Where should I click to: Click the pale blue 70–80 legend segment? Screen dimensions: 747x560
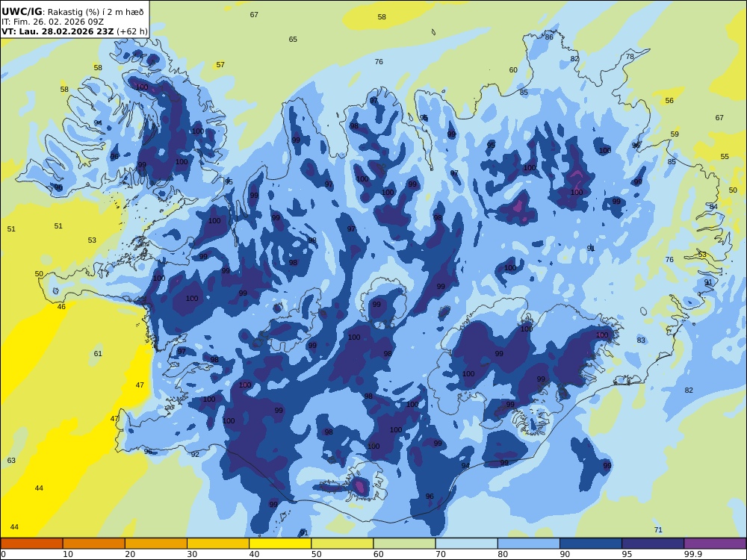tap(466, 544)
